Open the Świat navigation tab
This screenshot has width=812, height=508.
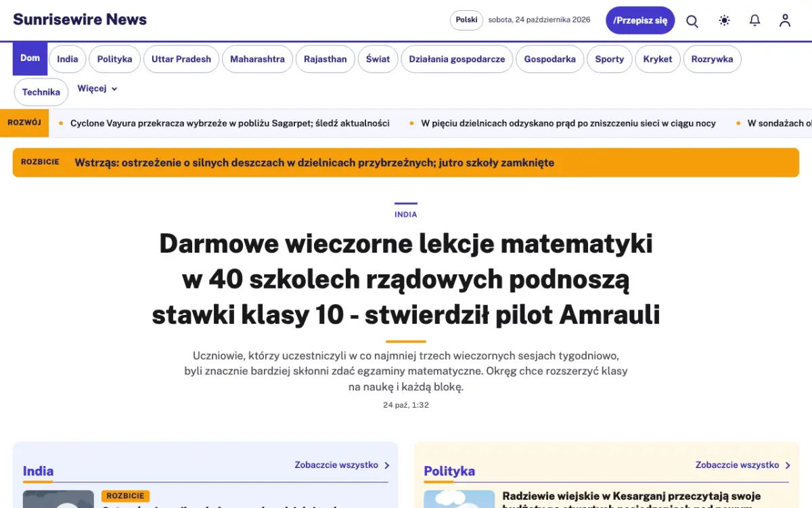click(x=378, y=59)
